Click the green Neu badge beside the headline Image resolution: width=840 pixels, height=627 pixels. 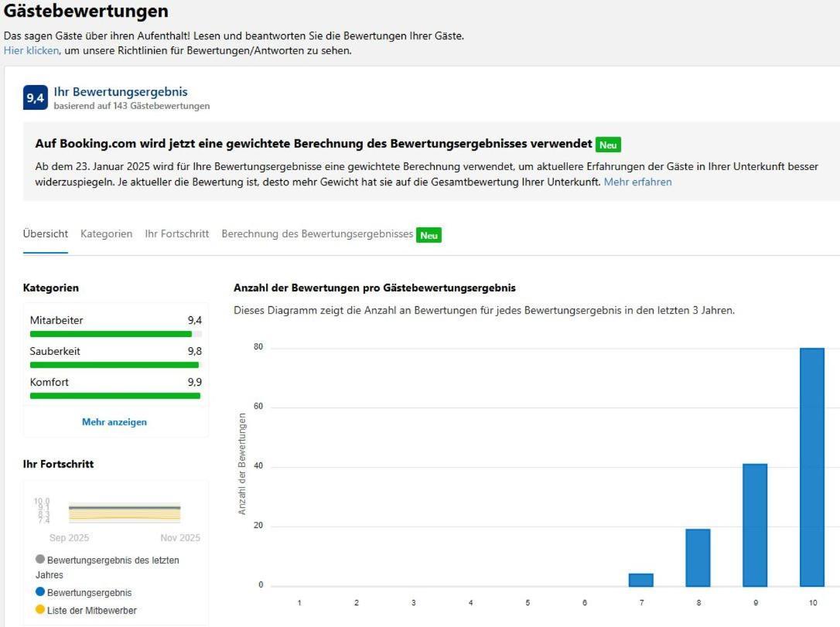[x=608, y=145]
